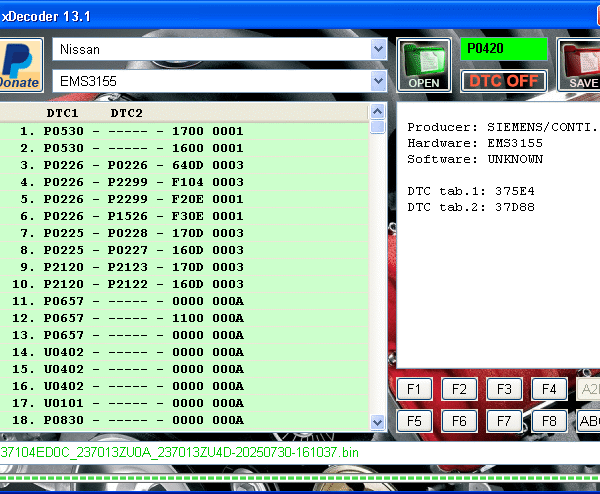Select row 2 P0530 with 1600 0001
600x494 pixels.
click(184, 148)
